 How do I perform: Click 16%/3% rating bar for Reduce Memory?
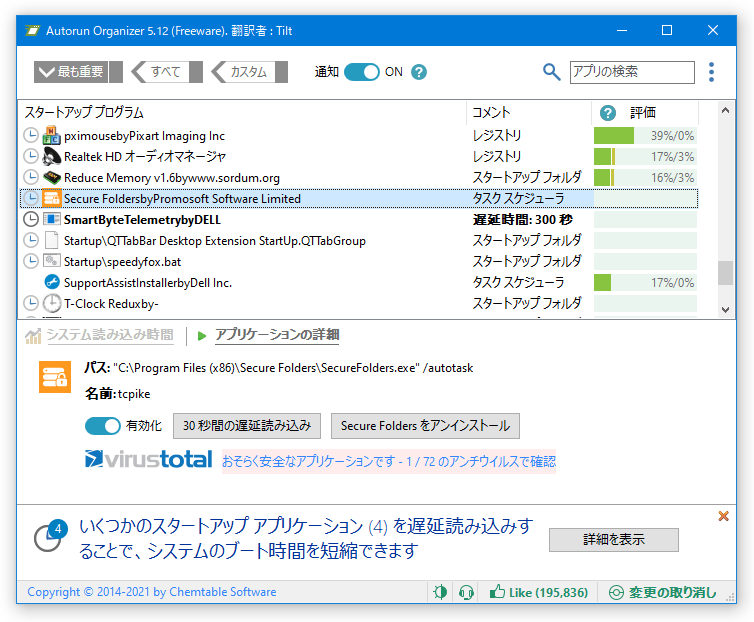click(645, 178)
